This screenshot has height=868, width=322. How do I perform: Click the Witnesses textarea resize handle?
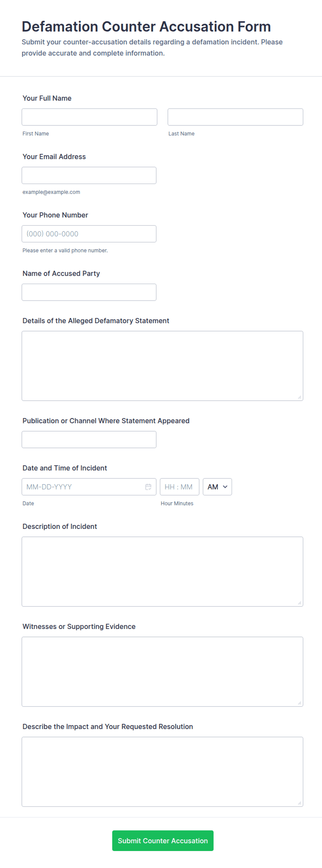[x=299, y=703]
